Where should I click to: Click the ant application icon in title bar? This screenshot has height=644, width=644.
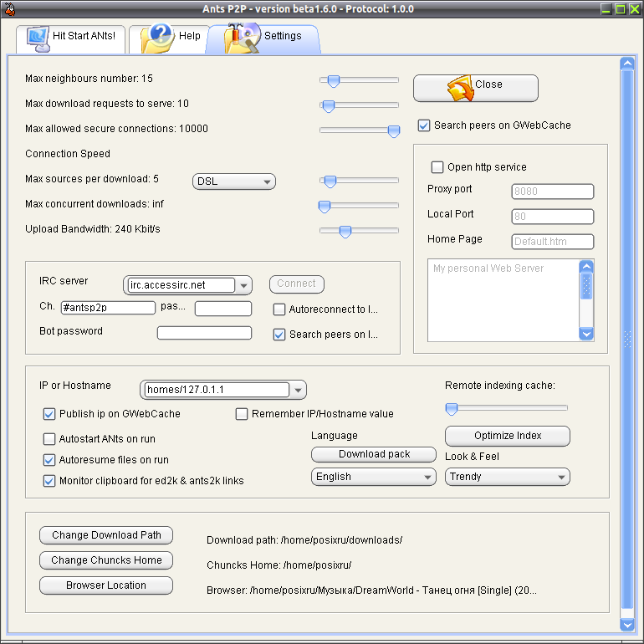9,9
